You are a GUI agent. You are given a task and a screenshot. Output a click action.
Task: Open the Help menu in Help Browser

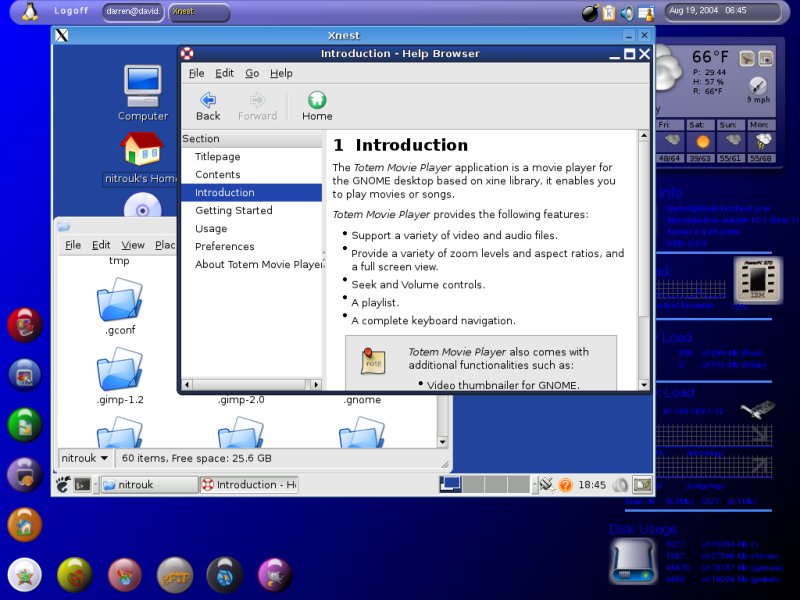pos(281,73)
